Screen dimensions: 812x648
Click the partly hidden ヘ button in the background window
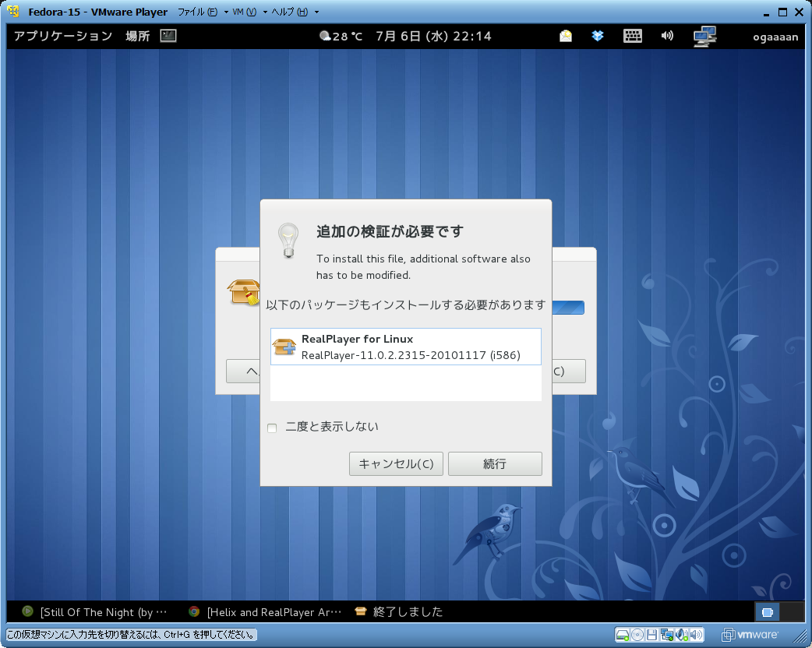(243, 371)
